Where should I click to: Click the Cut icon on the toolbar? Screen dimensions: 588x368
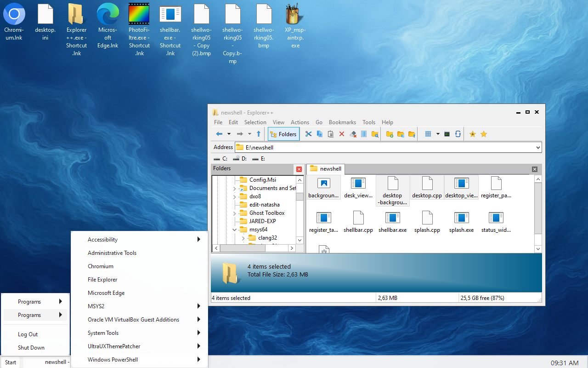tap(309, 134)
